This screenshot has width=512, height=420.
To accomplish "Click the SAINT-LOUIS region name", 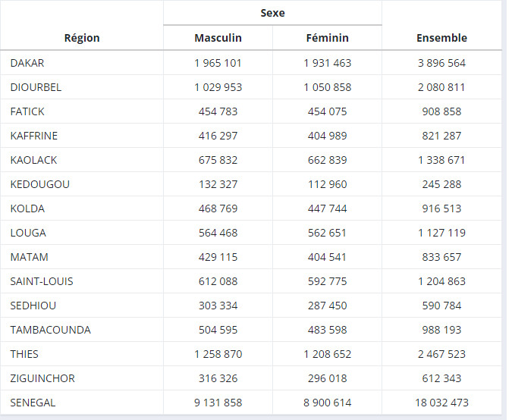I will (42, 281).
